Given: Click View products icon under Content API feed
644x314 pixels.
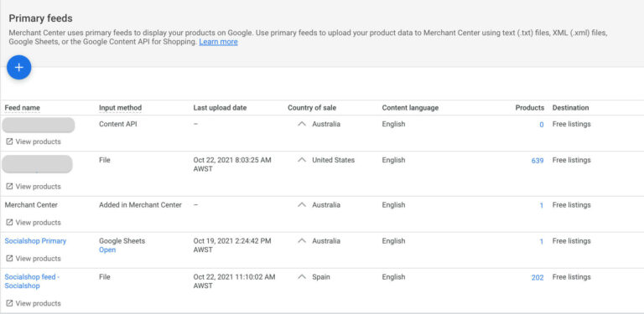Looking at the screenshot, I should (x=9, y=142).
